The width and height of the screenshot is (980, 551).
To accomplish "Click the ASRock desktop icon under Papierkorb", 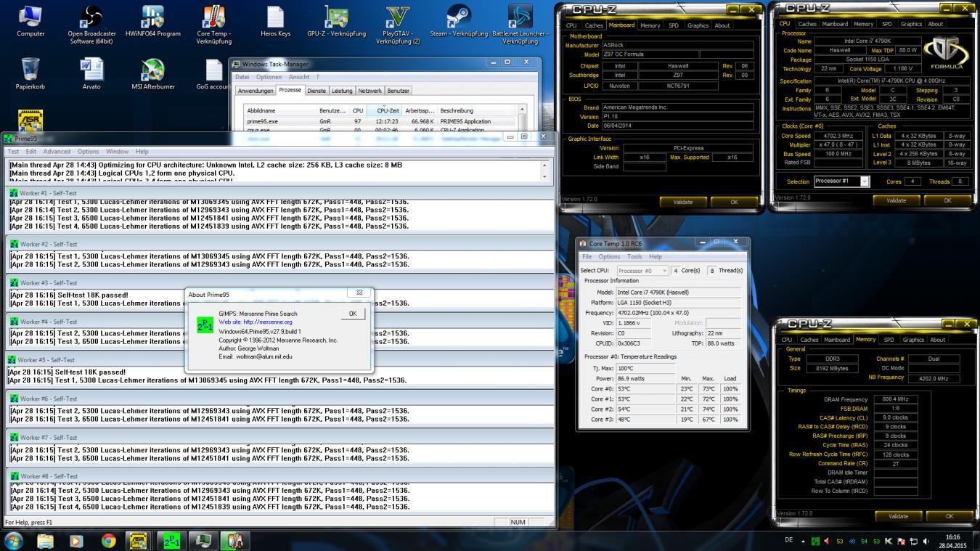I will point(30,121).
